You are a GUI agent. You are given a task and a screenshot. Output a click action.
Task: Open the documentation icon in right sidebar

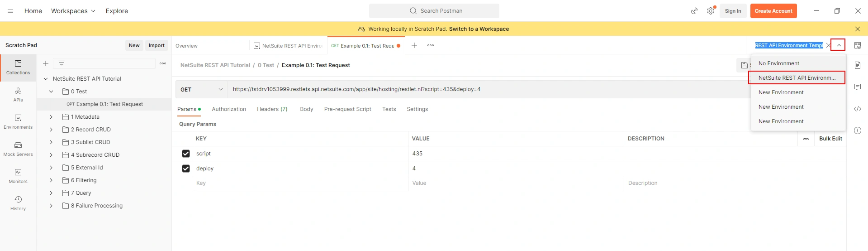point(858,65)
